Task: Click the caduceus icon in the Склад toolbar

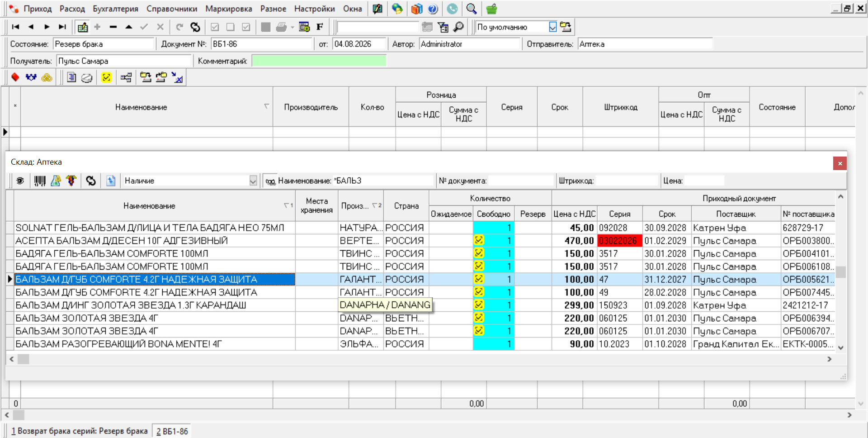Action: 71,181
